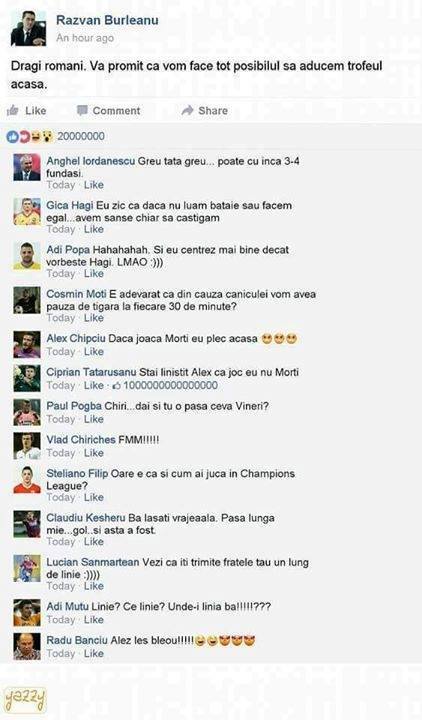Click Adi Mutu's avatar picture

27,613
